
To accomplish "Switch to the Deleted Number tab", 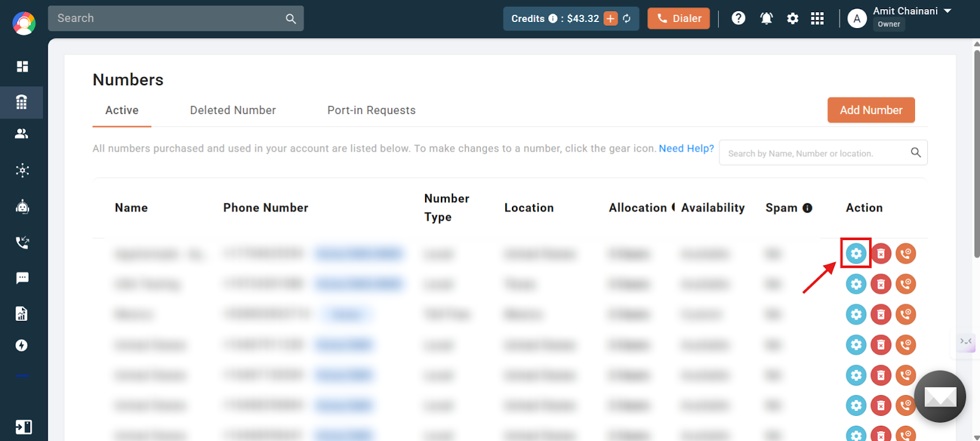I will 233,110.
